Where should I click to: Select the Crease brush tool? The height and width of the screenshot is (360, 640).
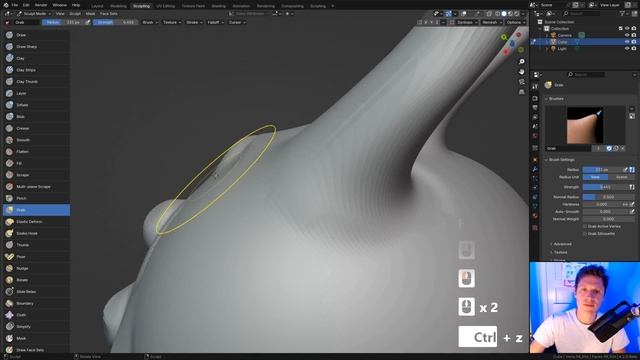coord(36,128)
